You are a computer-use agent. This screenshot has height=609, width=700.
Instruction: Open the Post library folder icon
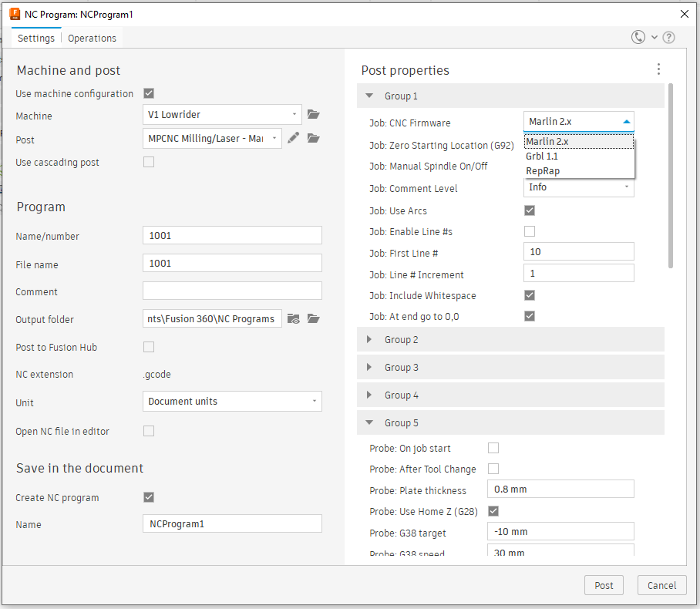(313, 138)
